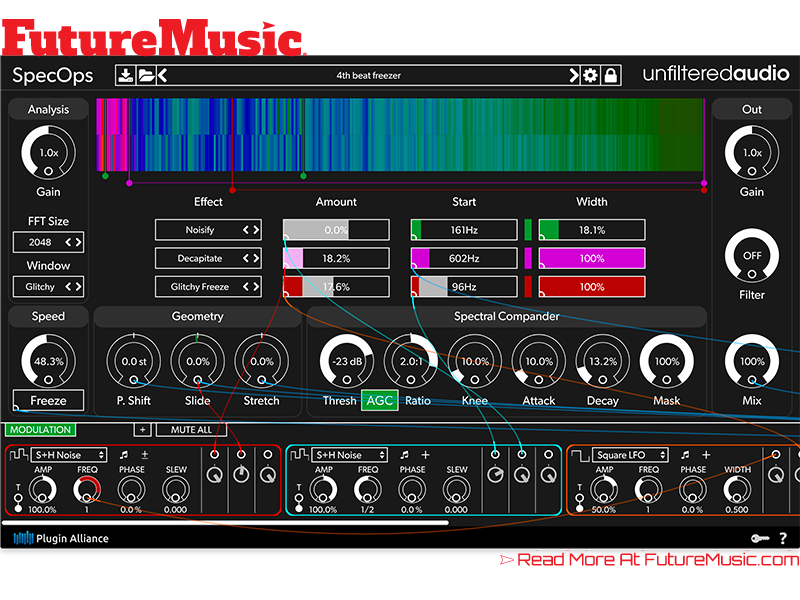This screenshot has width=800, height=600.
Task: Toggle tempo sync note in red modulator
Action: click(x=123, y=455)
